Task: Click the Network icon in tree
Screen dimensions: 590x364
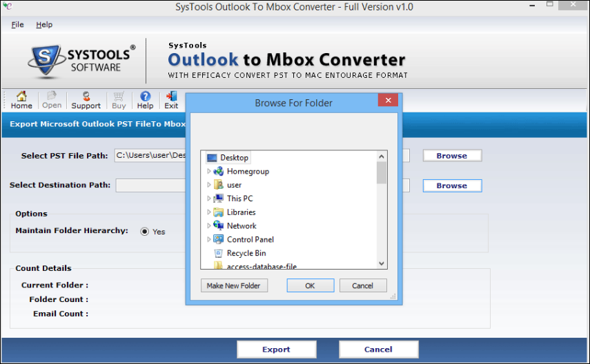Action: pyautogui.click(x=218, y=225)
